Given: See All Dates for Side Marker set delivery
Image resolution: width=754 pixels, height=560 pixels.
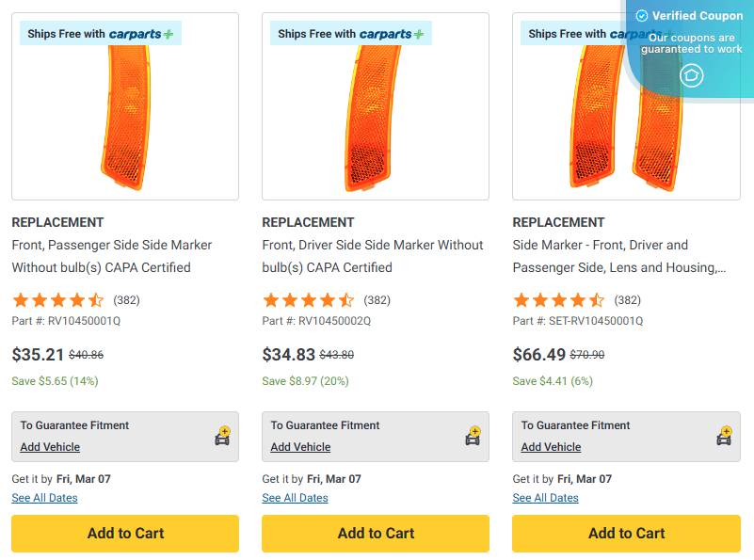Looking at the screenshot, I should [x=545, y=498].
